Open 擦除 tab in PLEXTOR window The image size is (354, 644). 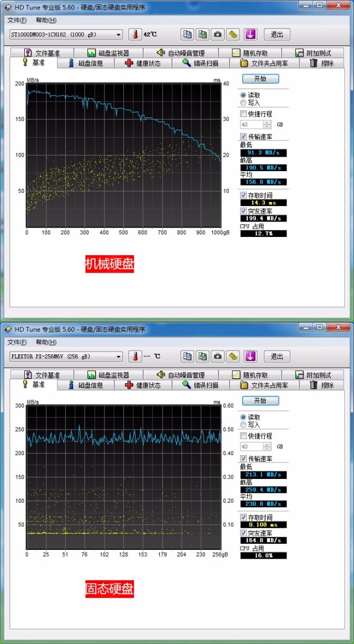[x=321, y=385]
